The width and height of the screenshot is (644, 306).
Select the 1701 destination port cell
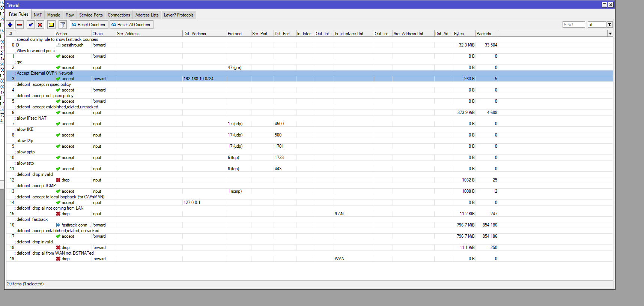(x=279, y=146)
